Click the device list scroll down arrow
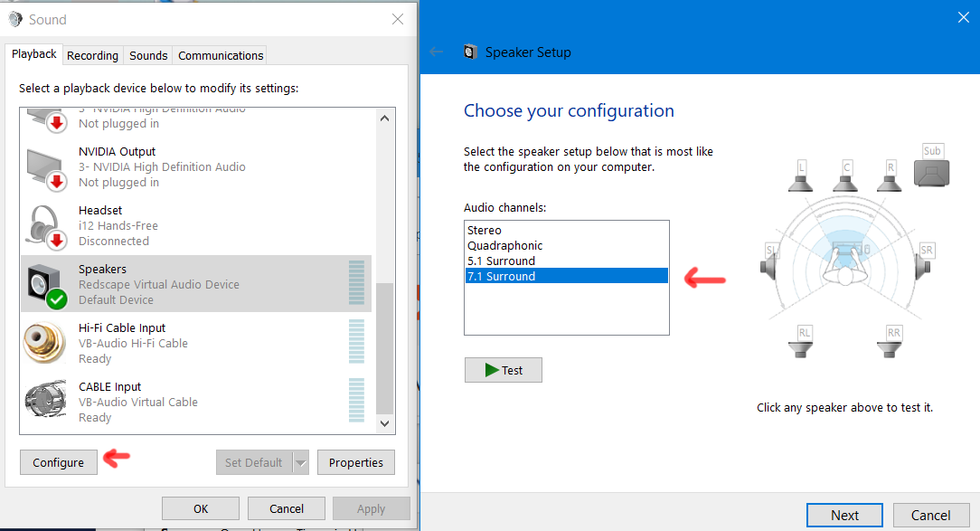 click(384, 423)
